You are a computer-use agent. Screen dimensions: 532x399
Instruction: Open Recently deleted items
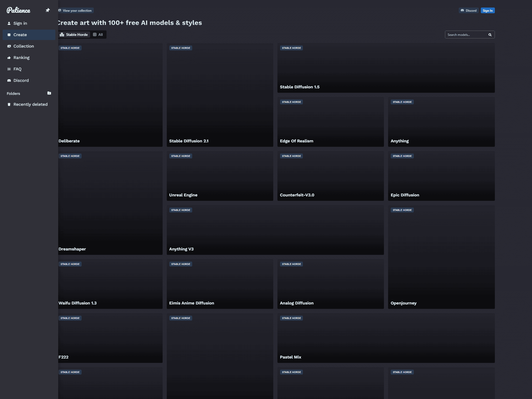point(29,104)
